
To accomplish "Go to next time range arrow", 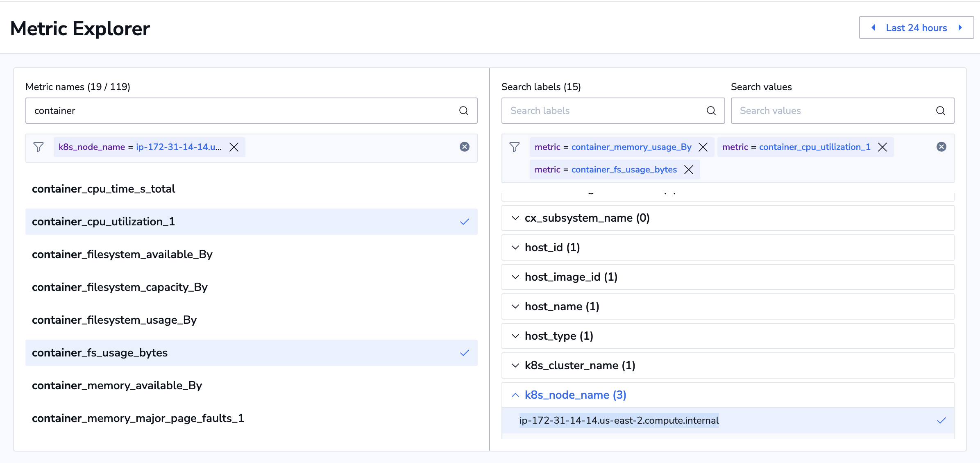I will click(960, 27).
